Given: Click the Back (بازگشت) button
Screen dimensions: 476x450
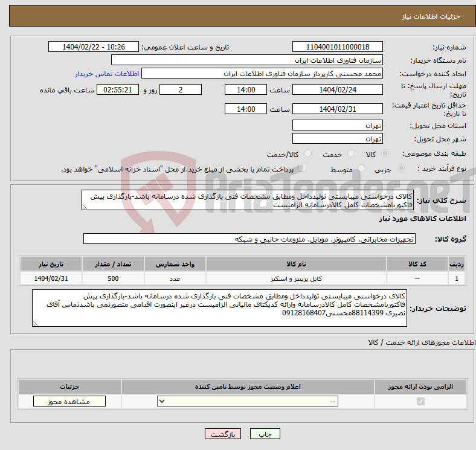Looking at the screenshot, I should coord(223,434).
